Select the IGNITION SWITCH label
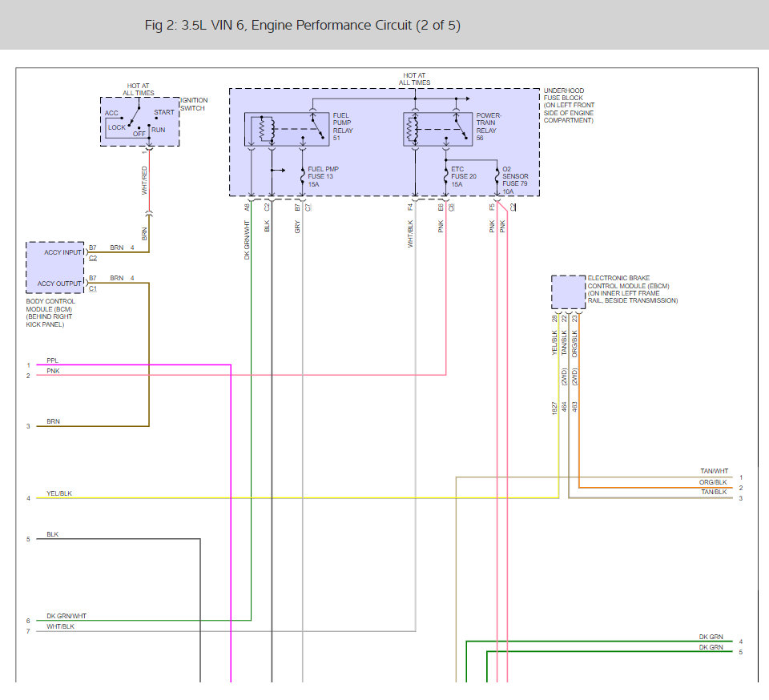This screenshot has height=700, width=769. (194, 104)
